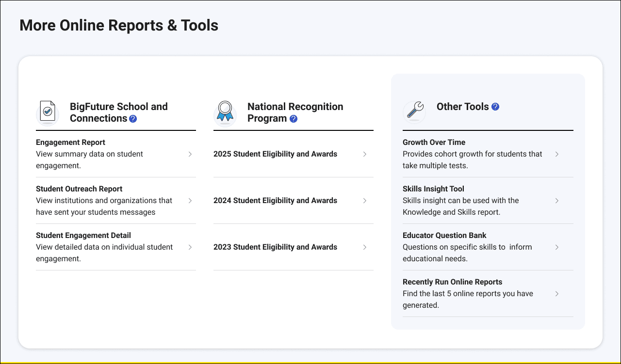Click the BigFuture School and Connections document icon
Viewport: 621px width, 364px height.
[48, 113]
